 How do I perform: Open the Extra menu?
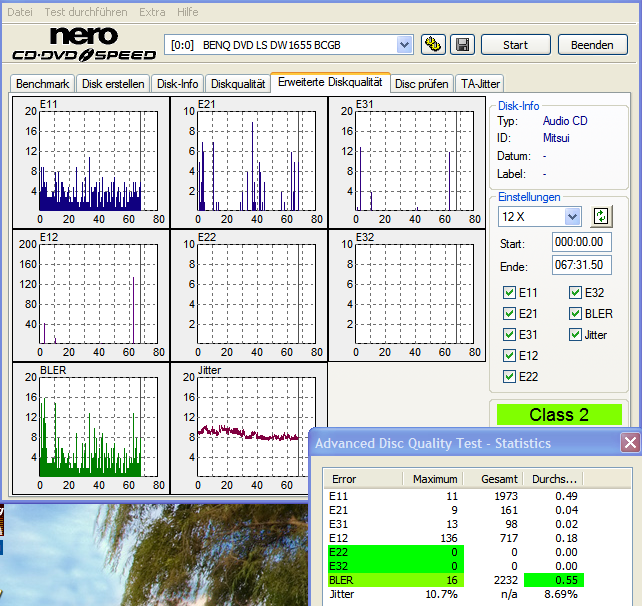point(152,11)
